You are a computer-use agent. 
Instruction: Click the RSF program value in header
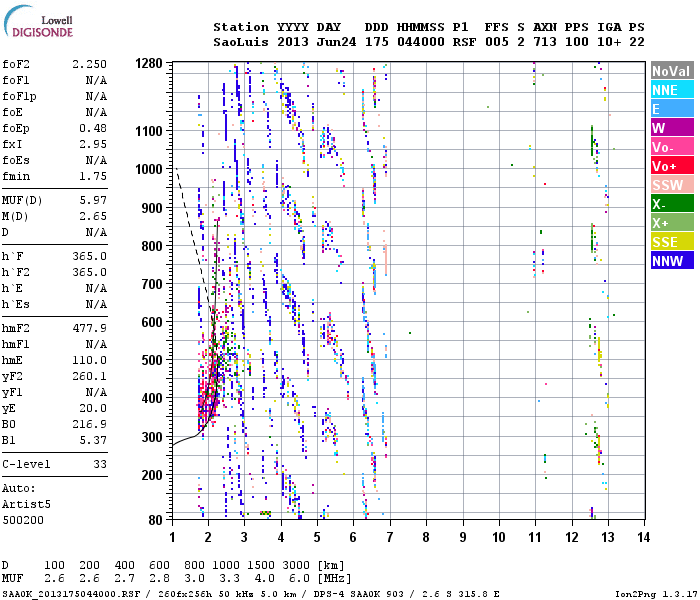(x=464, y=42)
